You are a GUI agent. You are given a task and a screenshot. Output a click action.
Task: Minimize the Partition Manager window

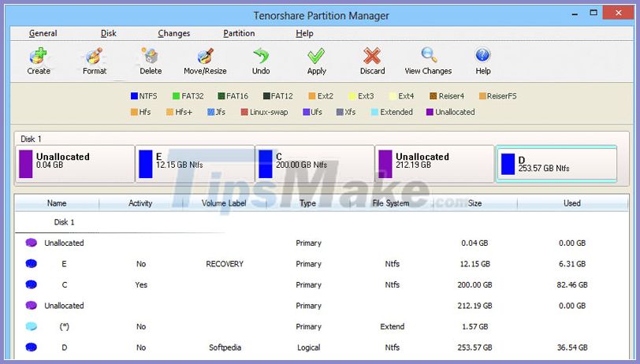(x=575, y=13)
